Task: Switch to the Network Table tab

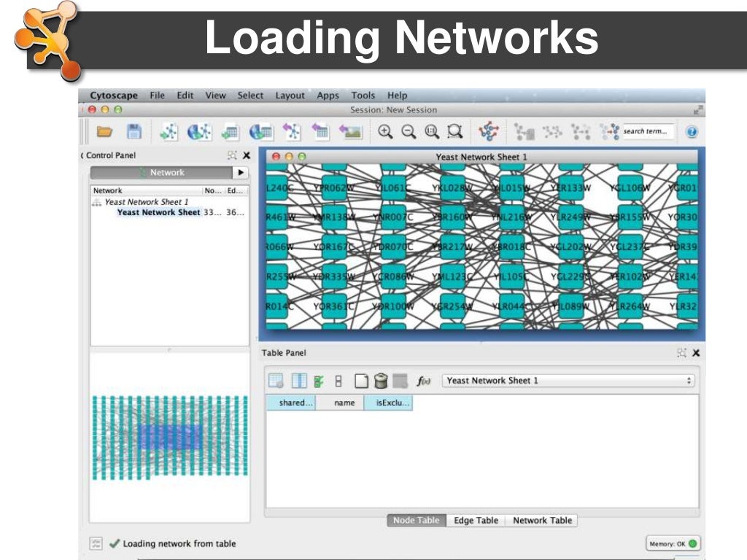Action: pyautogui.click(x=542, y=521)
